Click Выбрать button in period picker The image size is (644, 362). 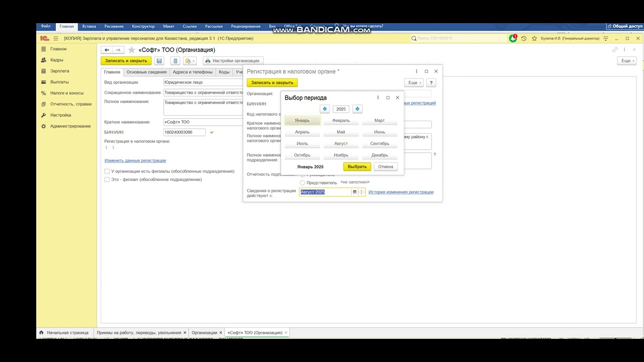[357, 166]
